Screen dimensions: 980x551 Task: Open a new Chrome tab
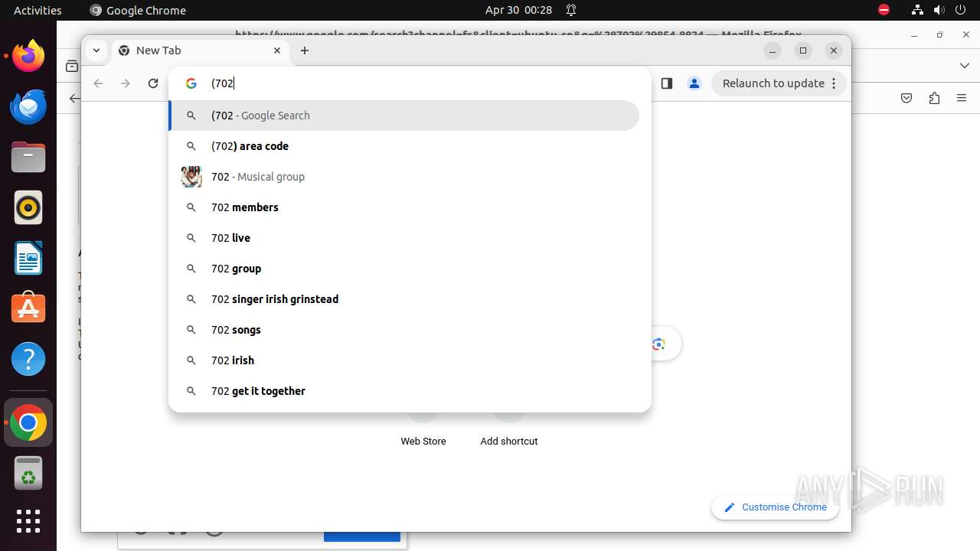(305, 51)
